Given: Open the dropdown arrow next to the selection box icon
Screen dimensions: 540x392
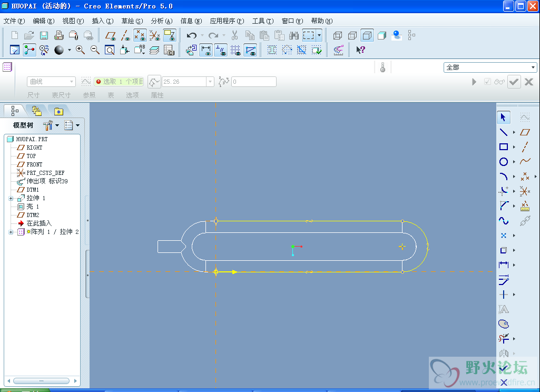Looking at the screenshot, I should [319, 35].
